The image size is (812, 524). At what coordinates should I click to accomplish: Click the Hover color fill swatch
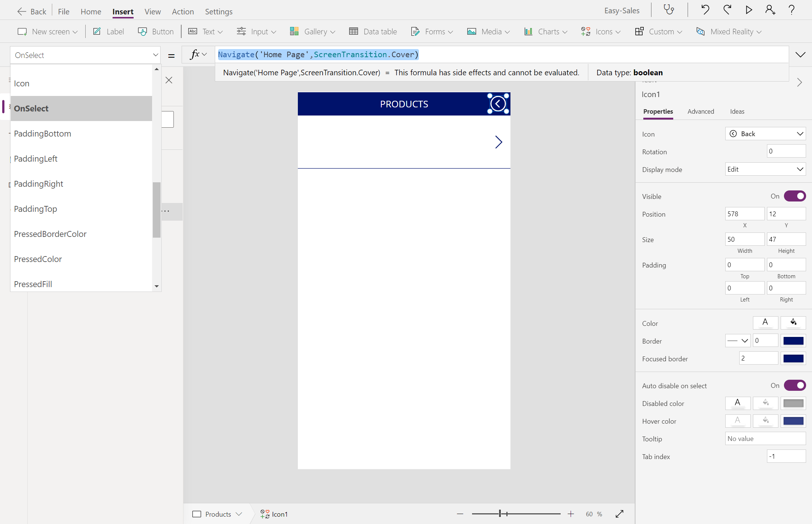click(793, 421)
